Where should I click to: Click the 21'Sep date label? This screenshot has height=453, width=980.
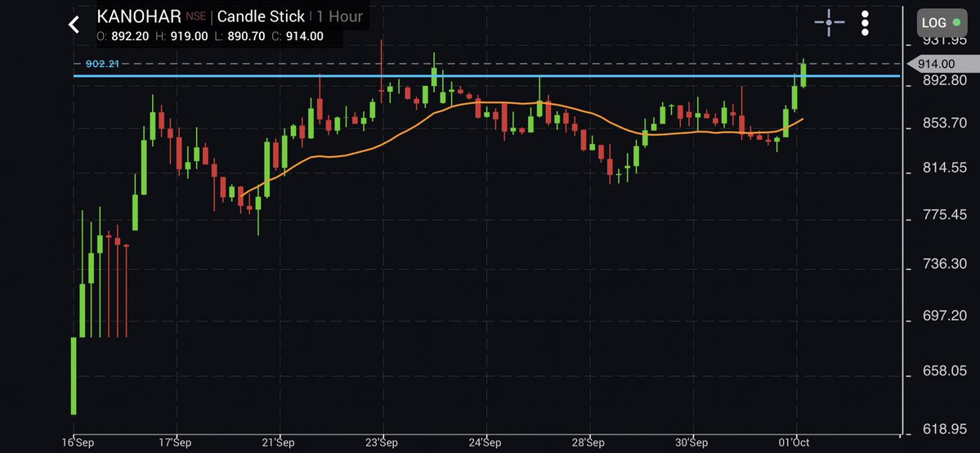click(278, 442)
